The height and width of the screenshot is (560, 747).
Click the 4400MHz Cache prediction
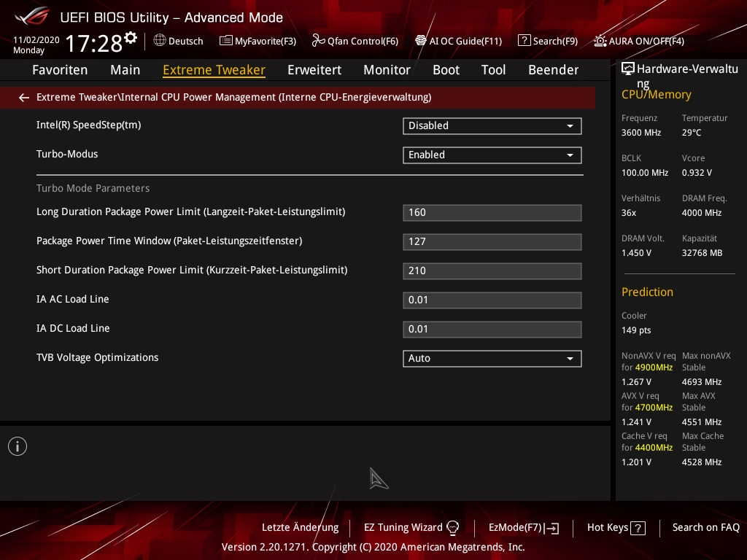pyautogui.click(x=654, y=448)
